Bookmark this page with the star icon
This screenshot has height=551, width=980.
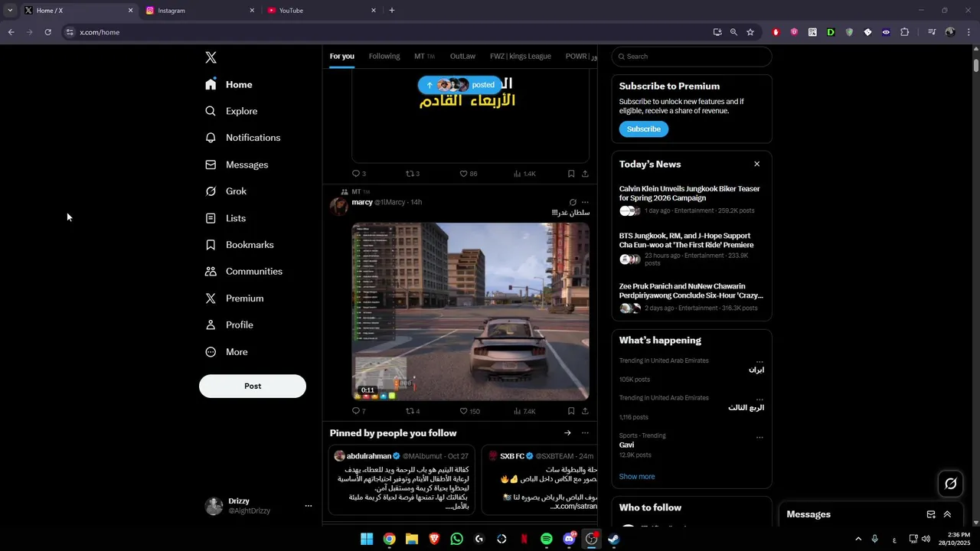click(x=750, y=32)
